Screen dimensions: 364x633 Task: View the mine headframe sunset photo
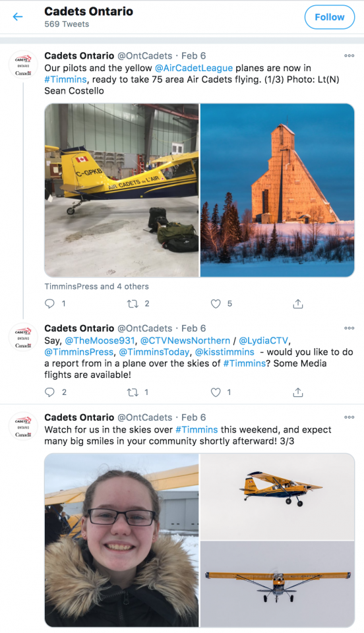coord(277,190)
